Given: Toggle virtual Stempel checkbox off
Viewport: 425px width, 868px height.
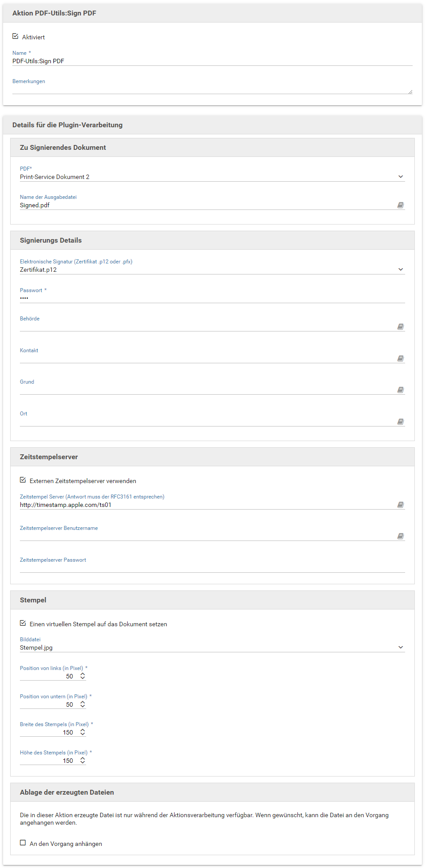Looking at the screenshot, I should coord(23,623).
